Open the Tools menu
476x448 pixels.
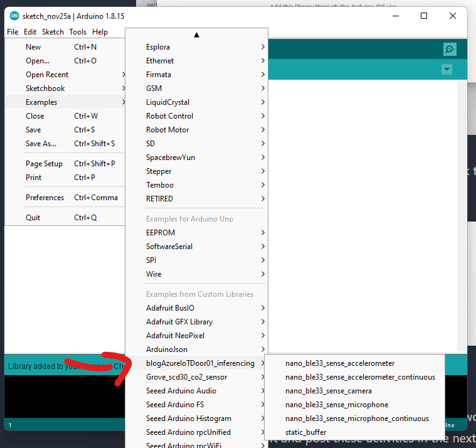[x=78, y=32]
